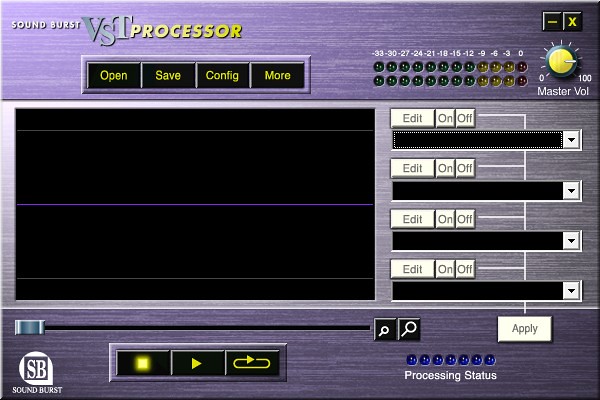Click Edit for the third effect slot
Screen dimensions: 600x400
point(412,219)
